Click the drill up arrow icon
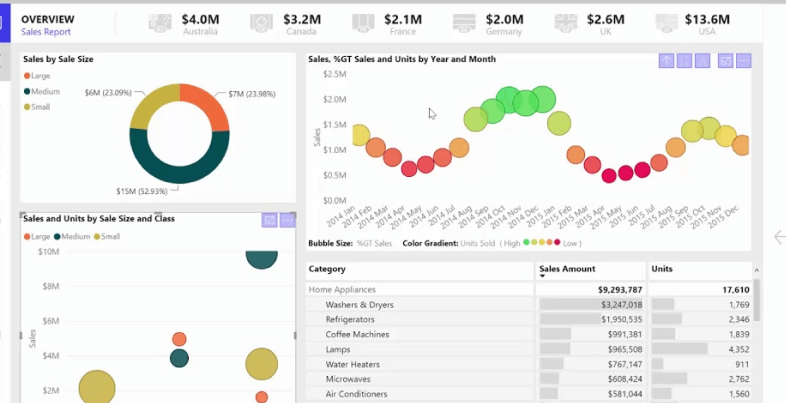786x403 pixels. point(667,61)
